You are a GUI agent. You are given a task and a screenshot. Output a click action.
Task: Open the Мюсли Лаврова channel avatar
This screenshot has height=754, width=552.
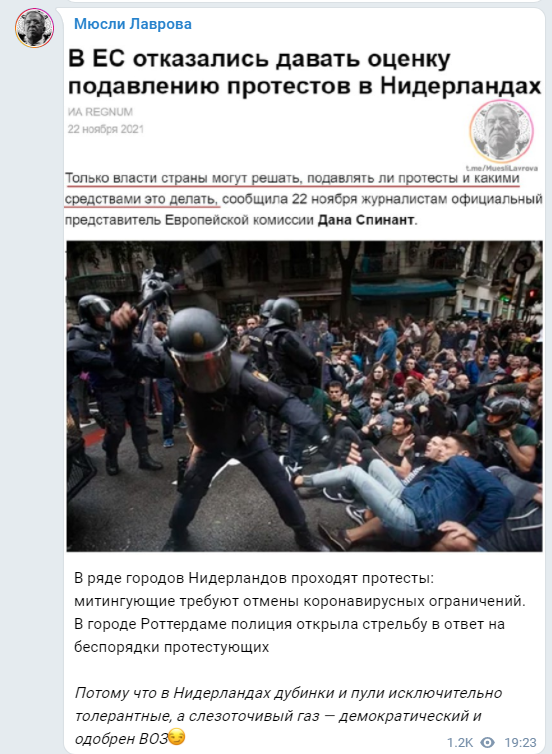click(35, 27)
